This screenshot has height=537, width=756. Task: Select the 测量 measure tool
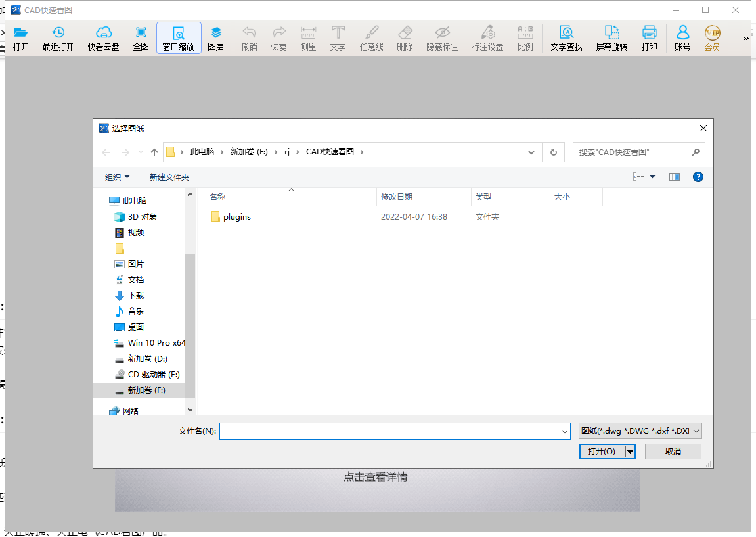coord(308,38)
